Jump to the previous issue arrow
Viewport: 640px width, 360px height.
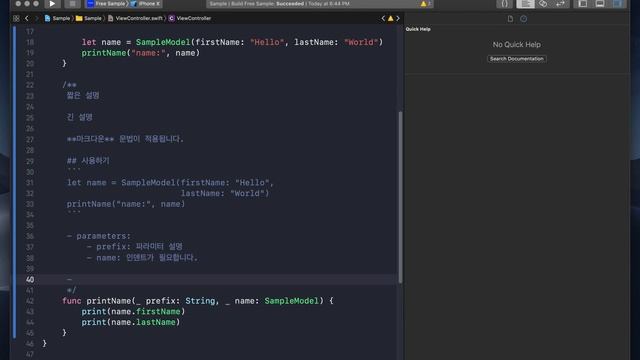pyautogui.click(x=383, y=18)
